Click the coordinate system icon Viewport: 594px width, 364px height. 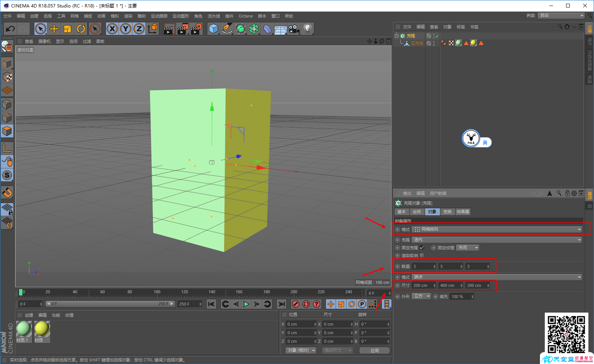click(153, 29)
